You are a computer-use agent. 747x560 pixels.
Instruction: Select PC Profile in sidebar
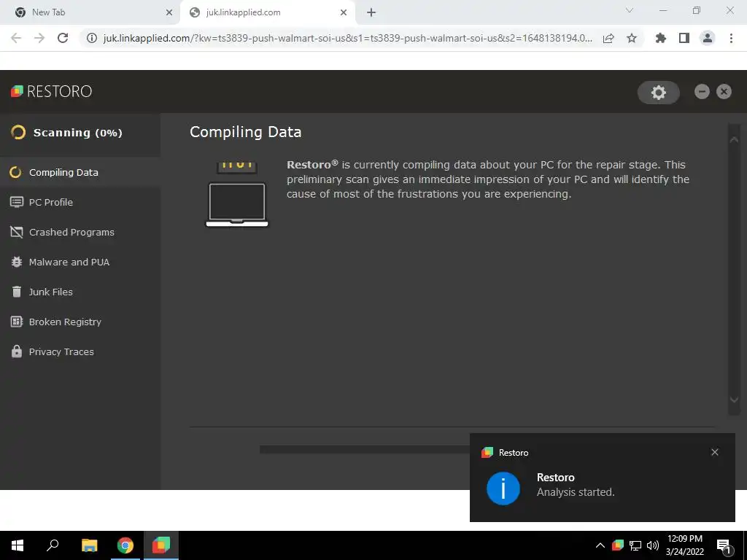pos(80,203)
